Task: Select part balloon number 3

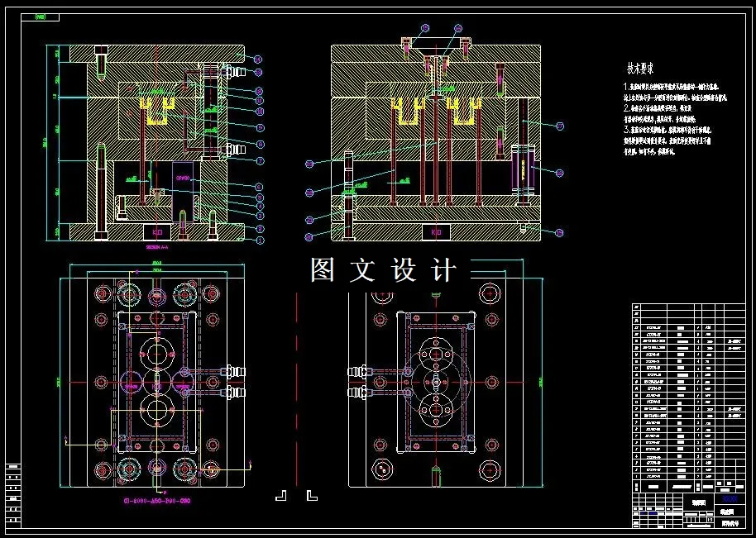Action: 260,217
